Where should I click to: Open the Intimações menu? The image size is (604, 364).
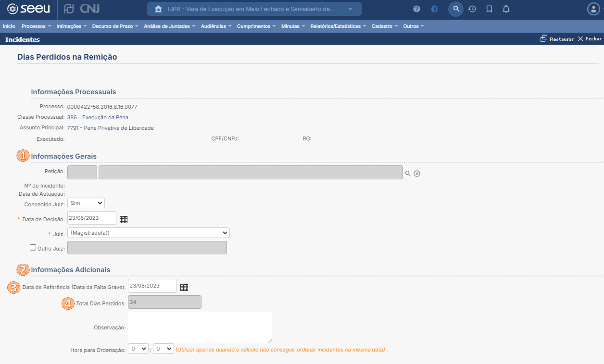[72, 26]
